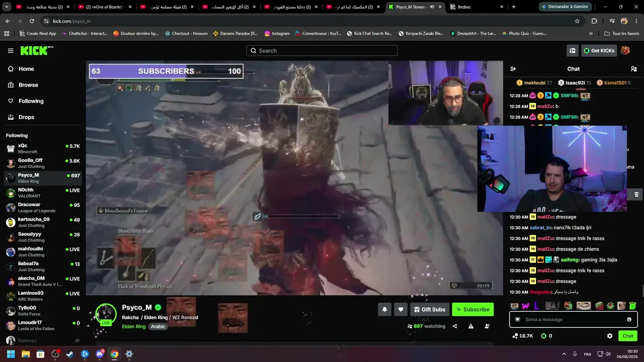Reload the page
Image resolution: width=644 pixels, height=362 pixels.
tap(32, 21)
